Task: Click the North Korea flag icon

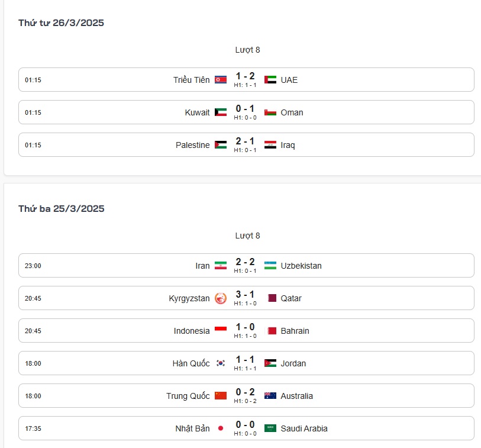Action: (221, 80)
